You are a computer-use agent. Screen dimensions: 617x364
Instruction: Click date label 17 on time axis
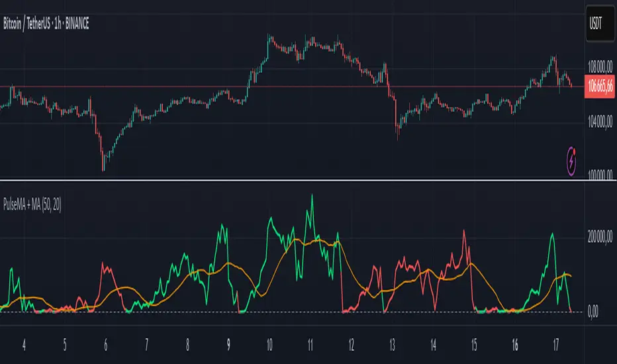pos(556,345)
